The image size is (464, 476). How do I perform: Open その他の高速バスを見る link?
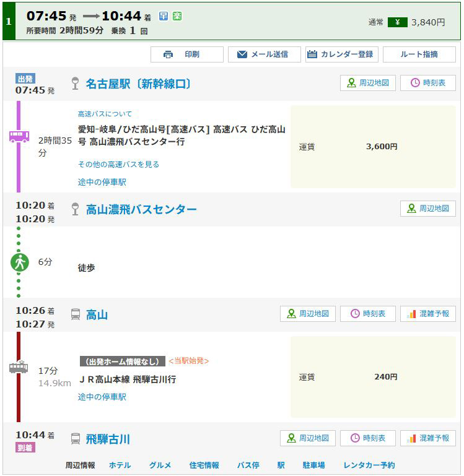click(x=118, y=164)
